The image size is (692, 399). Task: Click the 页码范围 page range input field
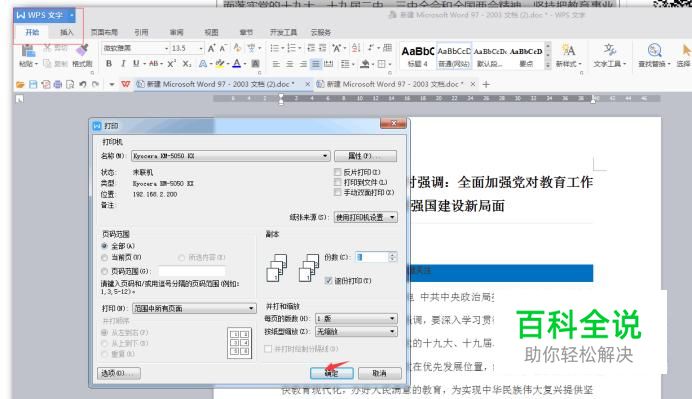[192, 271]
